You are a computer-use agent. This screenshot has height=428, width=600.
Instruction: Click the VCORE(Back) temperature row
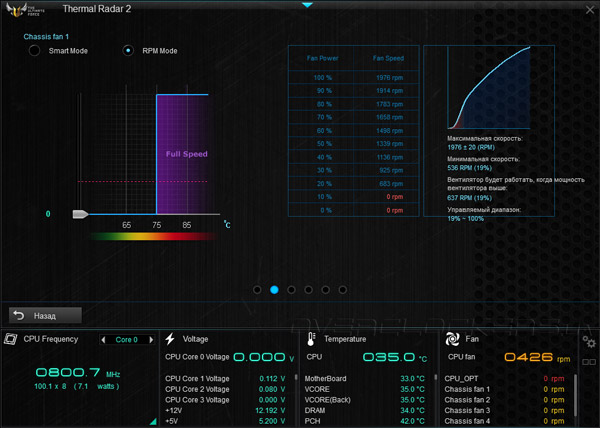click(364, 400)
